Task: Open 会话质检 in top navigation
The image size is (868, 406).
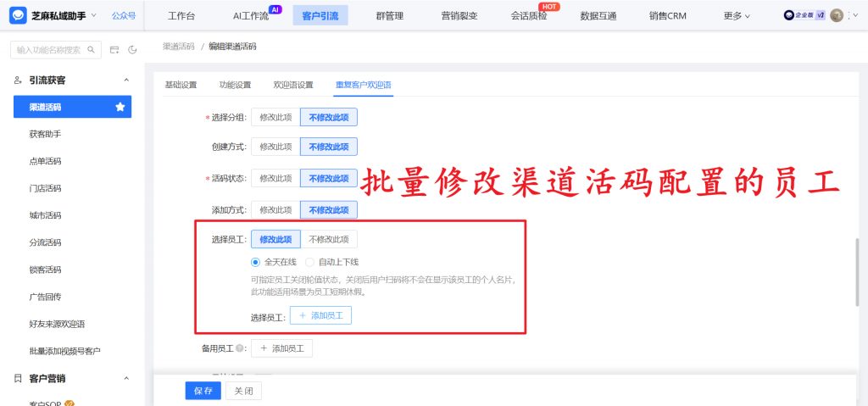Action: coord(529,16)
